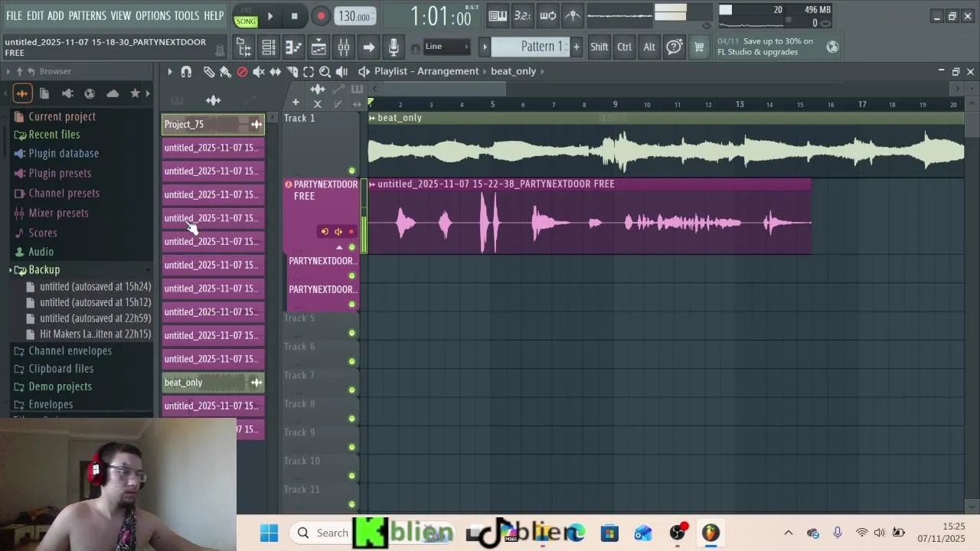980x551 pixels.
Task: Open the Line snap dropdown
Action: pyautogui.click(x=446, y=47)
